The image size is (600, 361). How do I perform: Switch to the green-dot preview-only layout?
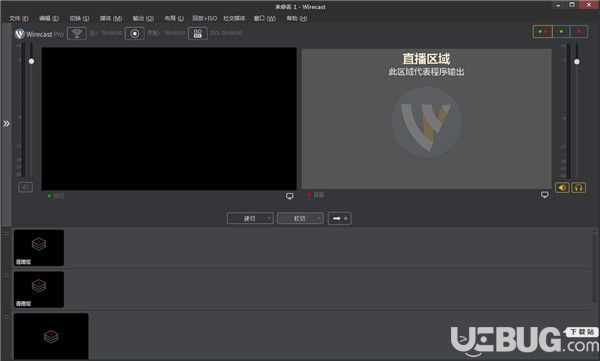pos(561,31)
